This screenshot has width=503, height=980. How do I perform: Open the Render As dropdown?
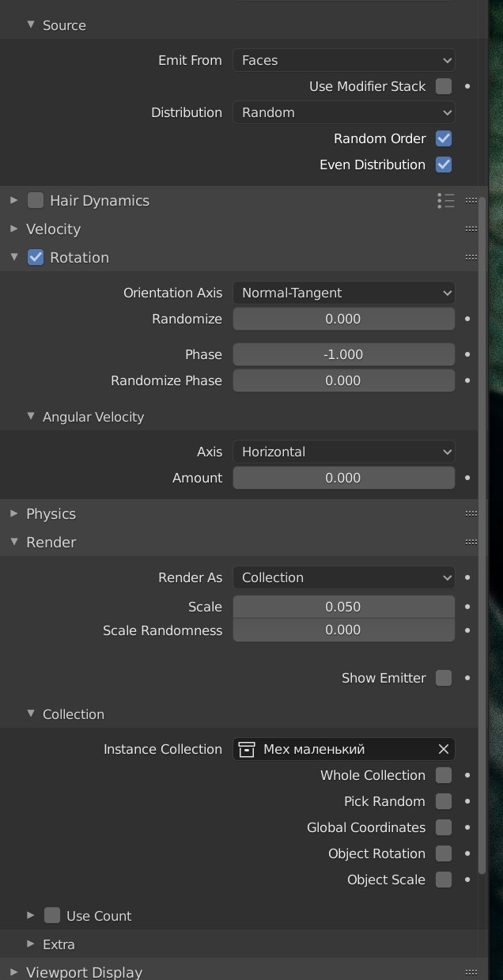[343, 577]
